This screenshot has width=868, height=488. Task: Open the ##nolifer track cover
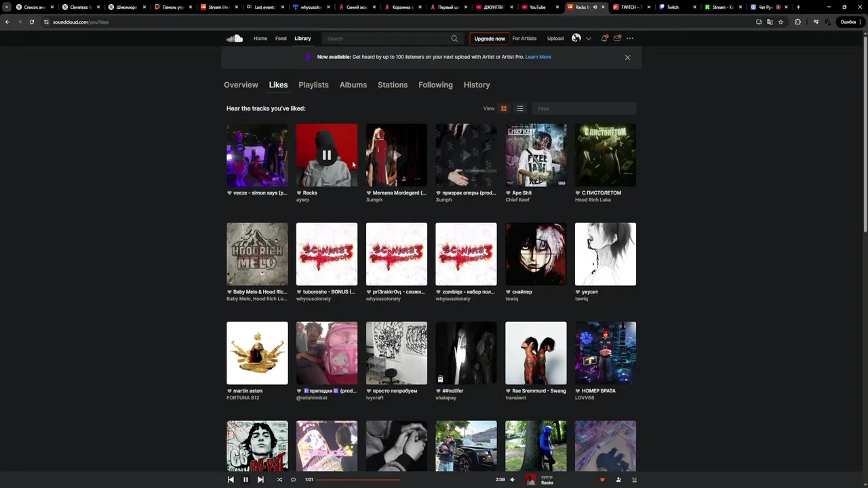click(x=466, y=353)
